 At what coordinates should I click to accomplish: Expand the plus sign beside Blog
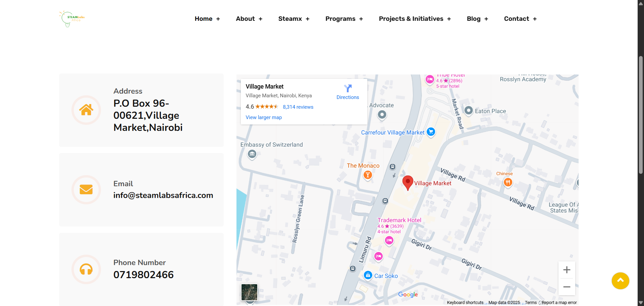pyautogui.click(x=486, y=19)
